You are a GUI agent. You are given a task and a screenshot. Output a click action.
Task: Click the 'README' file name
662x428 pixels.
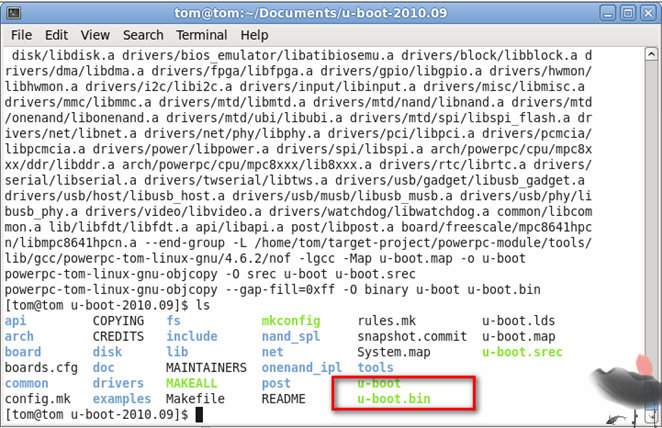[x=284, y=399]
